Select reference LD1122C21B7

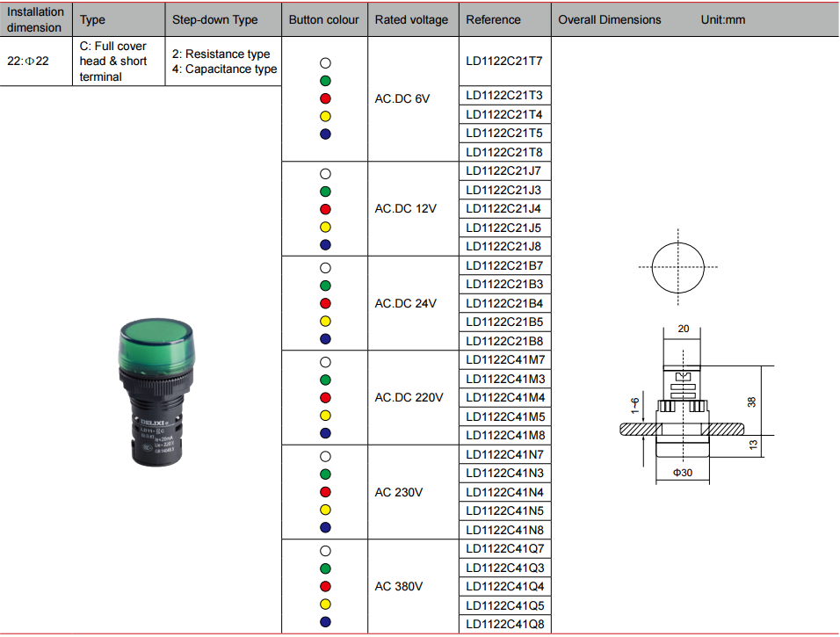point(504,265)
